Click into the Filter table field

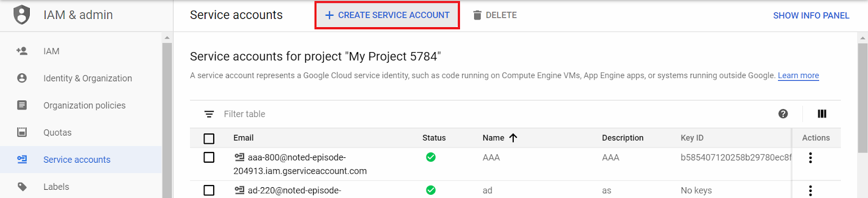point(488,114)
